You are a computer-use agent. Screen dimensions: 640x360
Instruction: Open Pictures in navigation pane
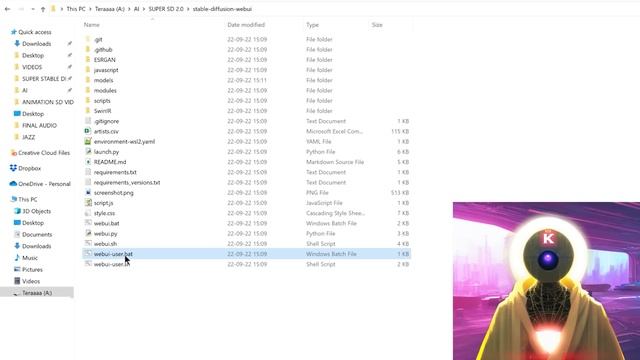[x=32, y=269]
